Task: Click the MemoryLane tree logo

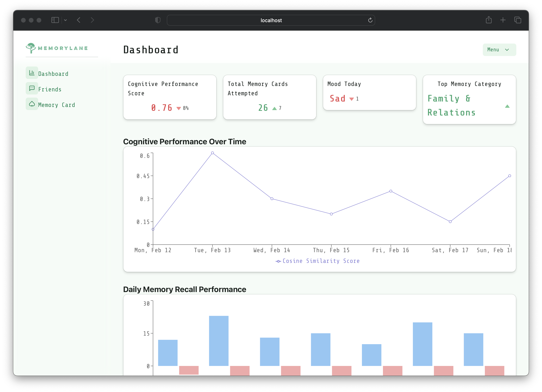Action: (x=31, y=48)
